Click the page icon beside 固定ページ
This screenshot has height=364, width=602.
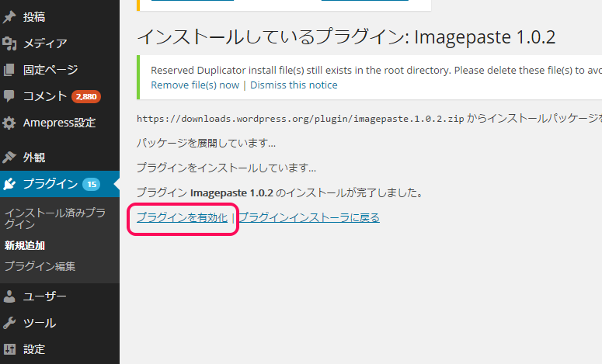[9, 70]
